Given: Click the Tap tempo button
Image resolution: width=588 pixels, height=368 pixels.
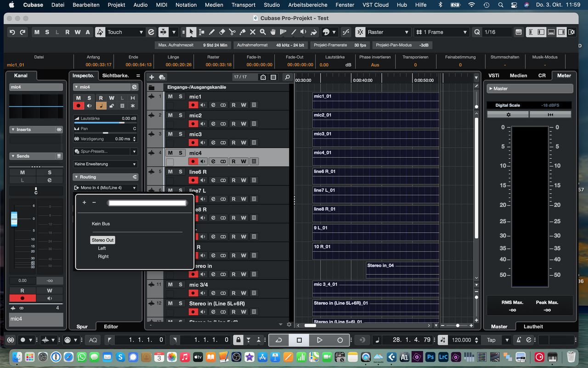Looking at the screenshot, I should click(492, 340).
